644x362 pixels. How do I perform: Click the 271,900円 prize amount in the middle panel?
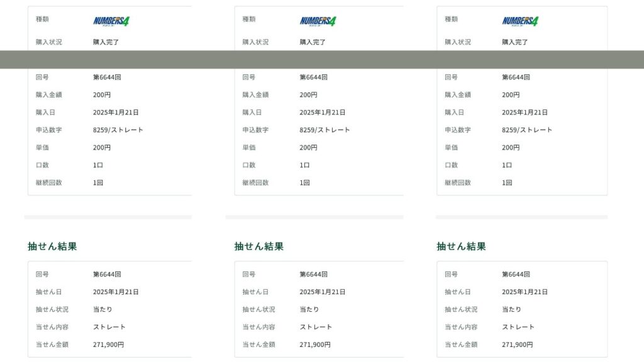tap(315, 344)
